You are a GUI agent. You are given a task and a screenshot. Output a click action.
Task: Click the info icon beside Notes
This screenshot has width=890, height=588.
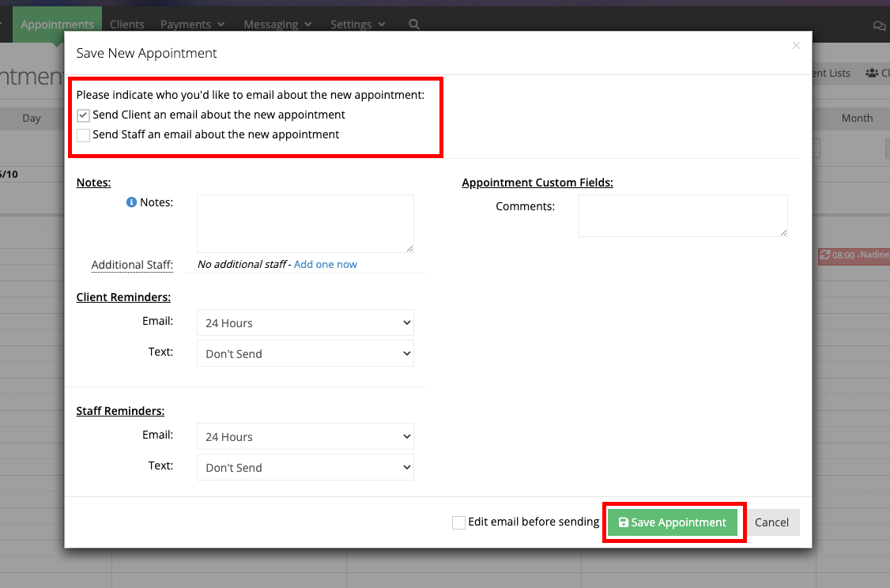(x=130, y=202)
